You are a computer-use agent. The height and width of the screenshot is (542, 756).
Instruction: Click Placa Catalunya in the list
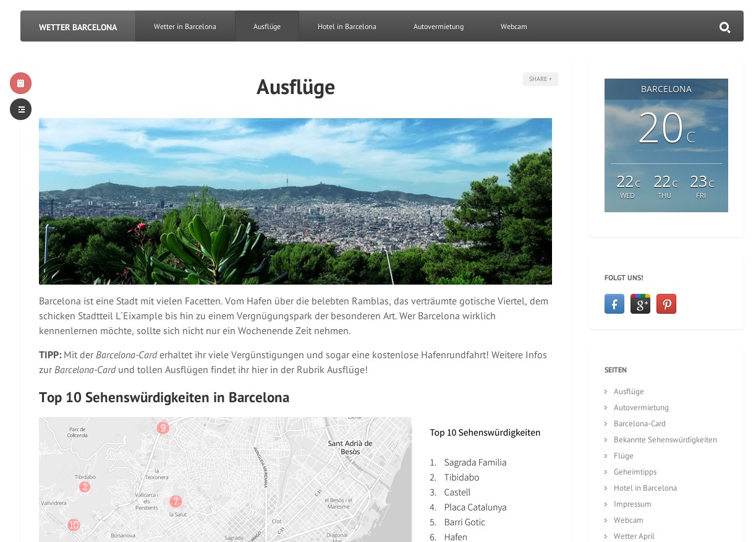point(475,507)
